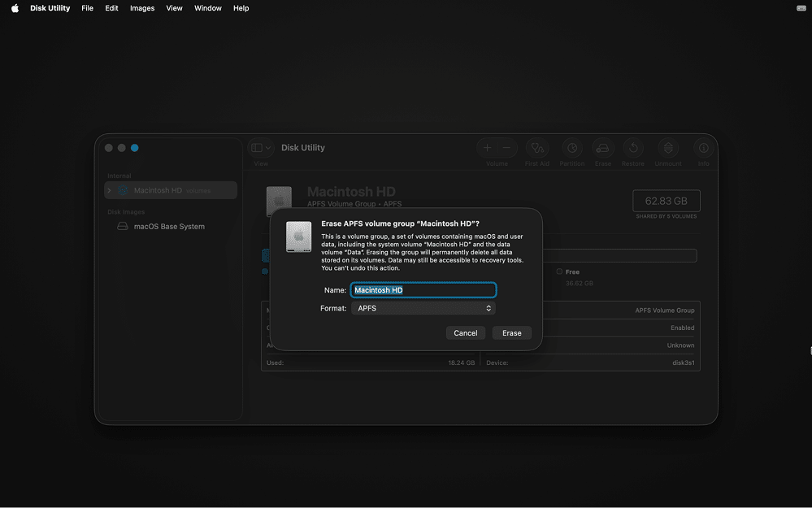The width and height of the screenshot is (812, 508).
Task: Open the Images menu
Action: click(141, 8)
